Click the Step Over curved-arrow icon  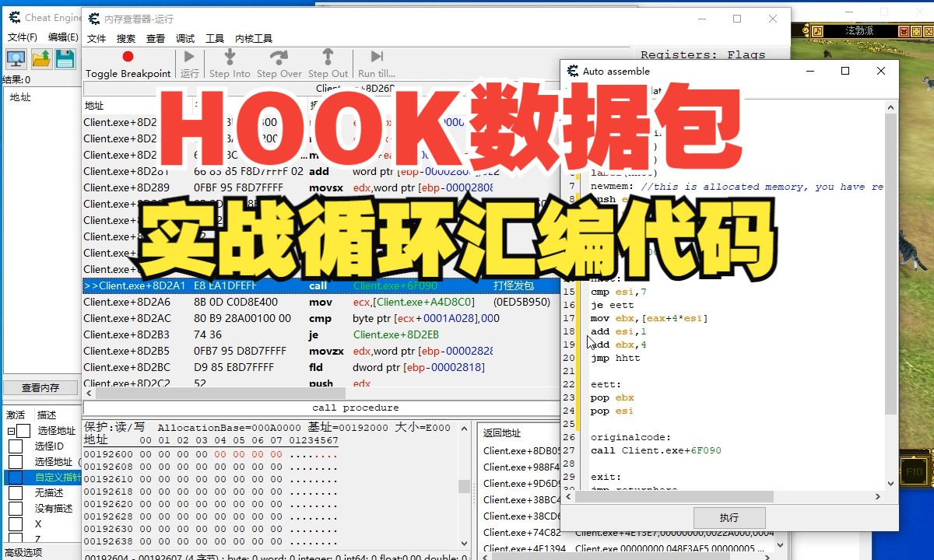click(x=279, y=57)
